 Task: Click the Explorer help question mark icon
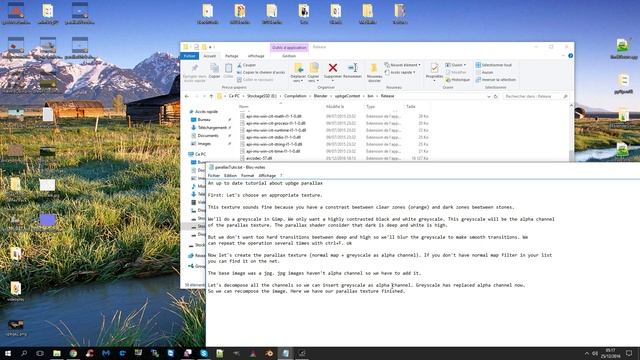coord(570,56)
